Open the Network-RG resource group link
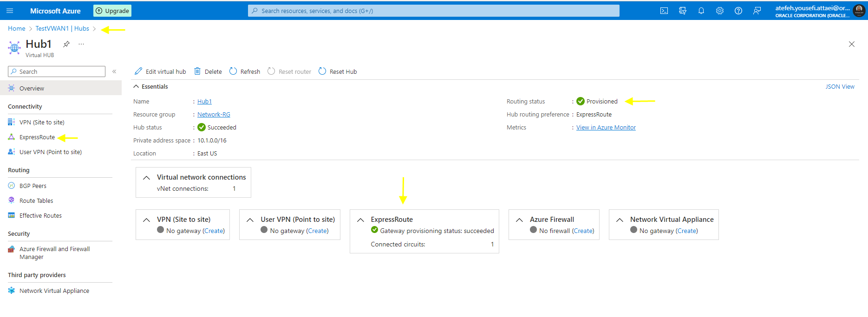Screen dimensions: 868x317 214,115
